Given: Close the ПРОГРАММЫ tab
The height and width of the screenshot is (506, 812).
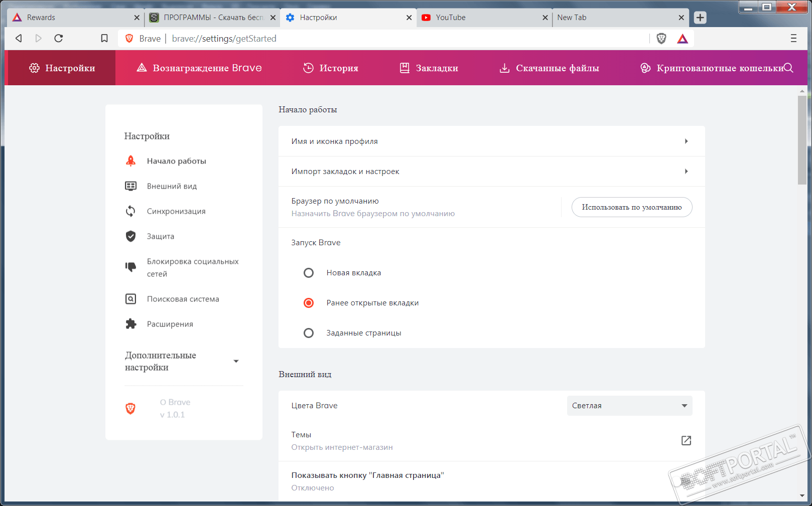Looking at the screenshot, I should pos(273,18).
